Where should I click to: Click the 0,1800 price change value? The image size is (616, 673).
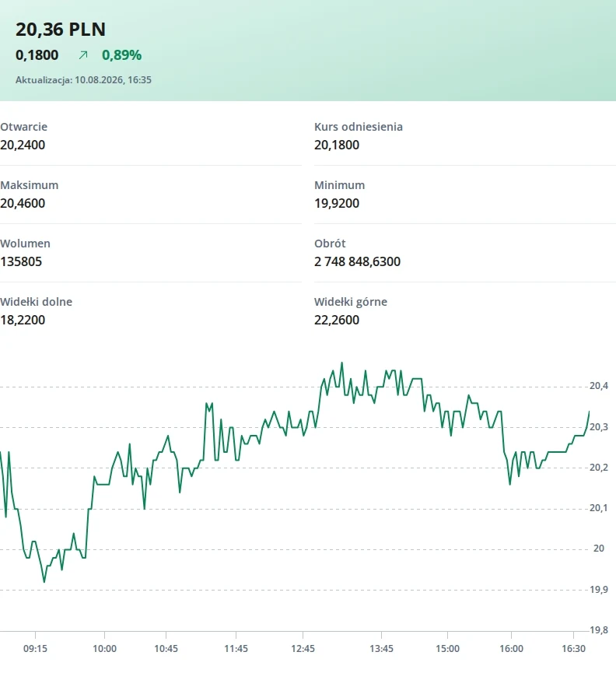point(37,55)
